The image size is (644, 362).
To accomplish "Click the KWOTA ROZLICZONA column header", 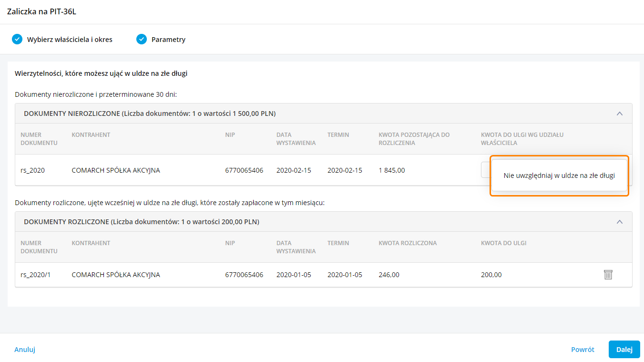I will 408,243.
